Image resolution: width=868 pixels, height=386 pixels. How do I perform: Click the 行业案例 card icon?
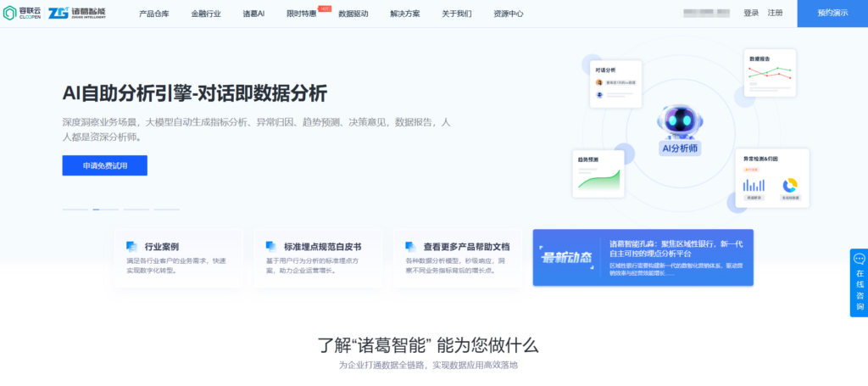click(131, 246)
